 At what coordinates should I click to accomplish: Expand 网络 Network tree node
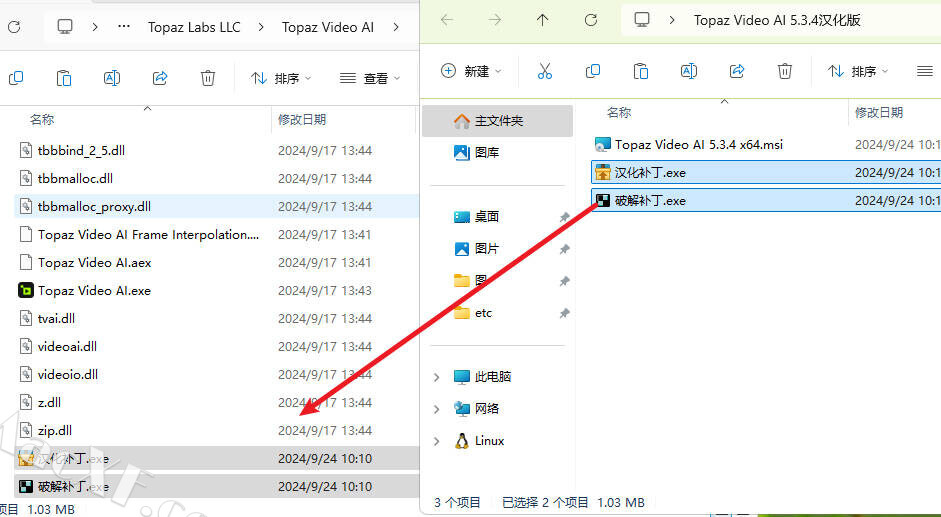coord(436,409)
